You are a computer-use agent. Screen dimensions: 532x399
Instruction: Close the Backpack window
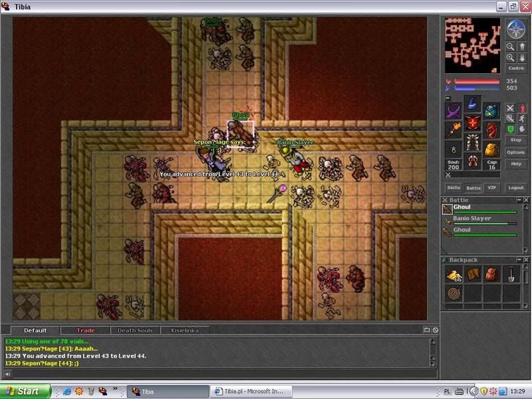pos(526,259)
